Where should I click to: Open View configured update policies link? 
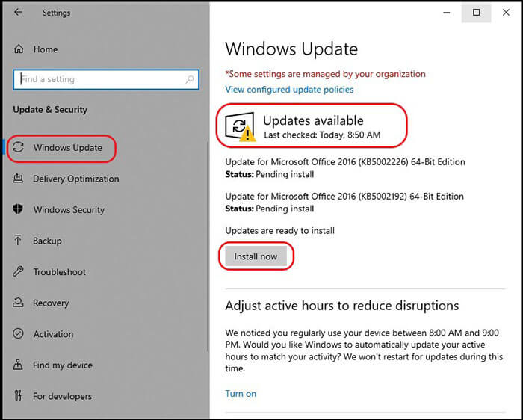click(x=289, y=90)
